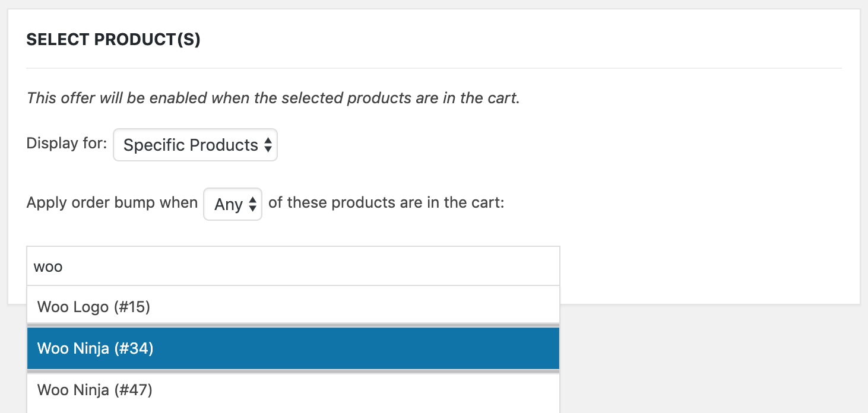
Task: Click the SELECT PRODUCT(S) heading
Action: (x=113, y=39)
